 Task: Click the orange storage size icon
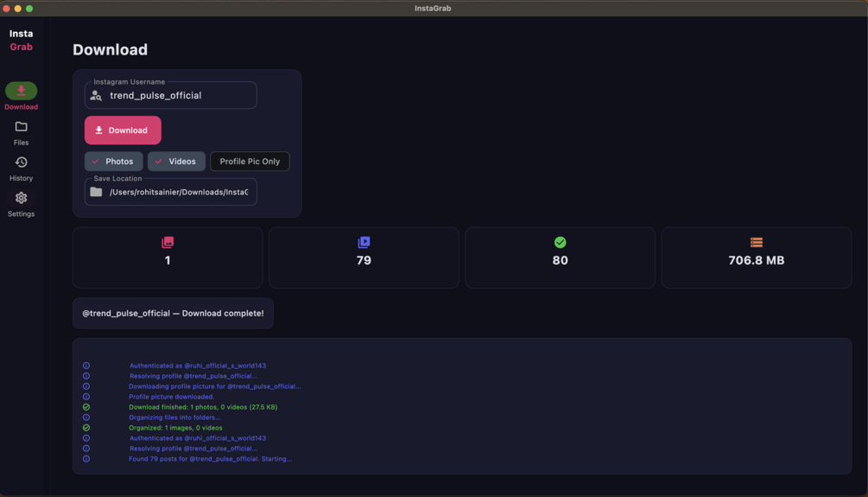(757, 242)
